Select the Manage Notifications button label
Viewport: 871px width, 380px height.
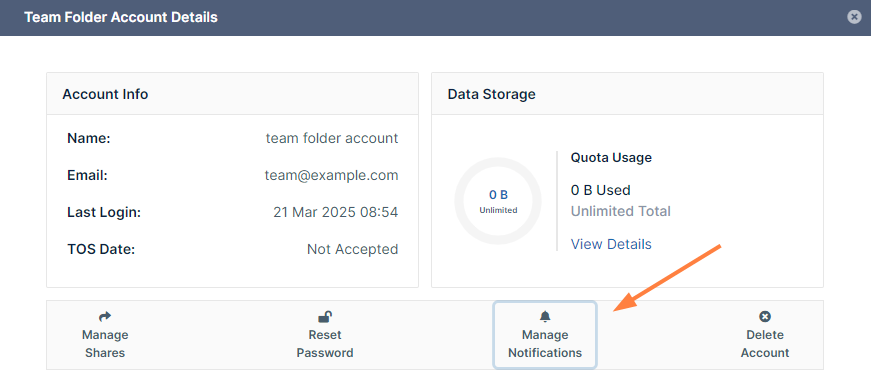coord(545,344)
